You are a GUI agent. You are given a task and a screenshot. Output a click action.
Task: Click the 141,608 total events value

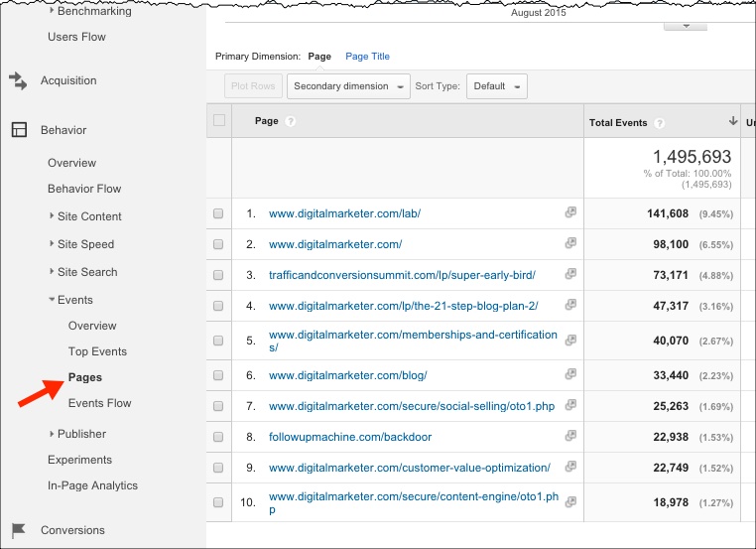[x=668, y=213]
